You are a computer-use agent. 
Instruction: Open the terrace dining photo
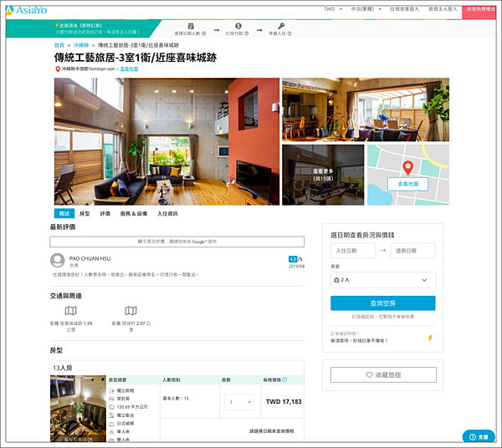tap(366, 109)
